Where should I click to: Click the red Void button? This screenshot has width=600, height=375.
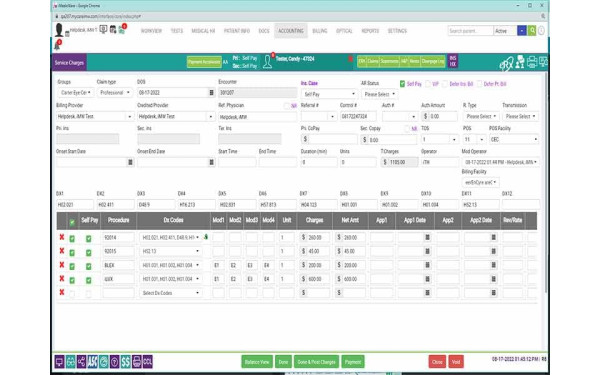tap(456, 362)
